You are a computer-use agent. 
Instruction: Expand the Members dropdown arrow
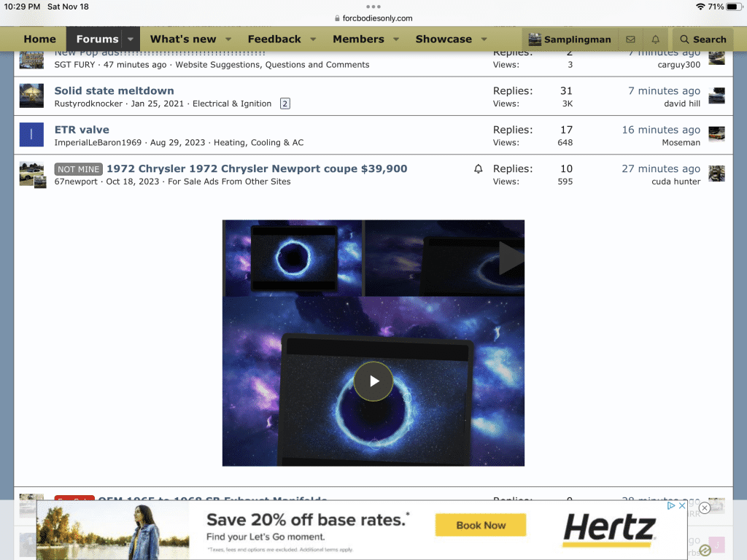click(x=396, y=39)
